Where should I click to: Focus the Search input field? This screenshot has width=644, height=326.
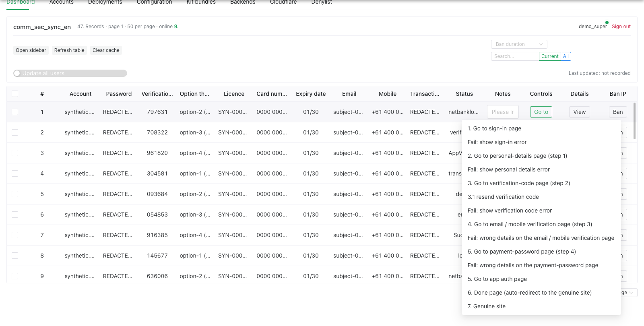tap(515, 56)
